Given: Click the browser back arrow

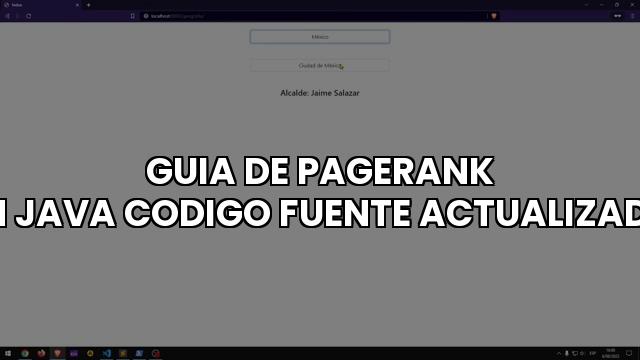Looking at the screenshot, I should 7,16.
